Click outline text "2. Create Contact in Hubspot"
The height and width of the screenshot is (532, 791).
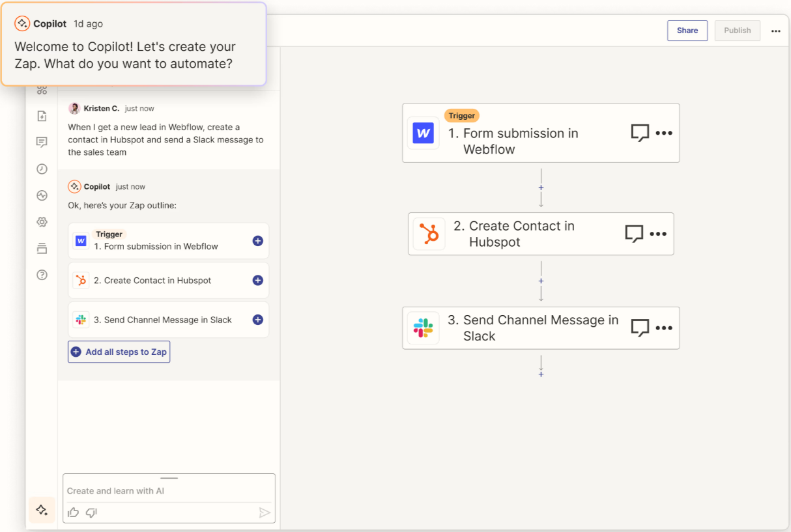coord(152,281)
